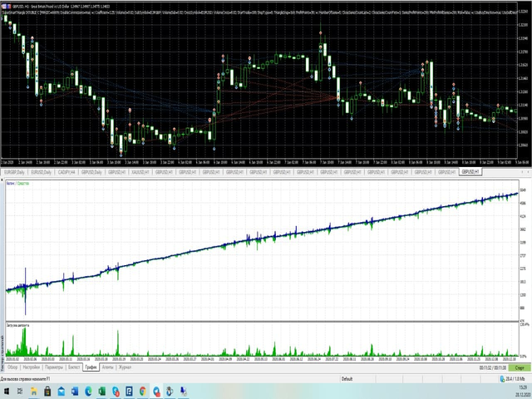Open Telegram with the red badge
Viewport: 532px width, 399px height.
[x=156, y=392]
